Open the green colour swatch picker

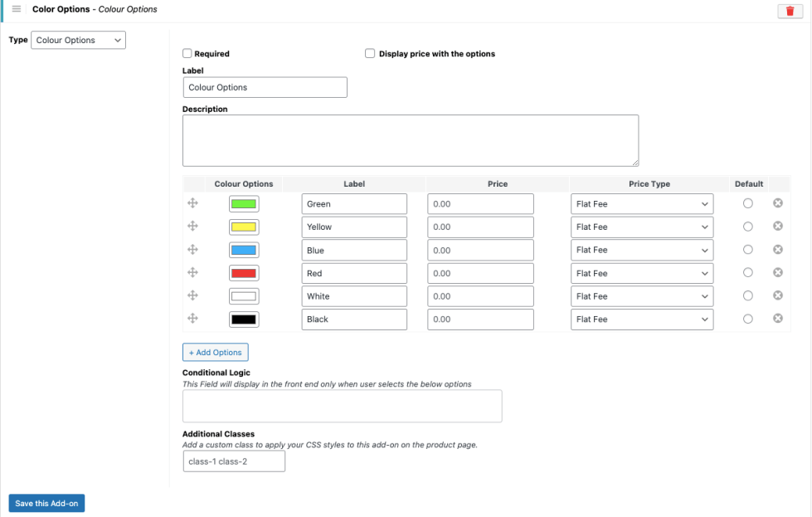[244, 203]
